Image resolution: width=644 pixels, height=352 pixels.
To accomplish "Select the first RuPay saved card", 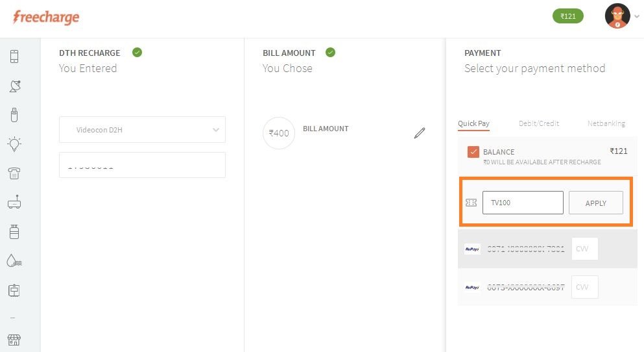I will (547, 249).
